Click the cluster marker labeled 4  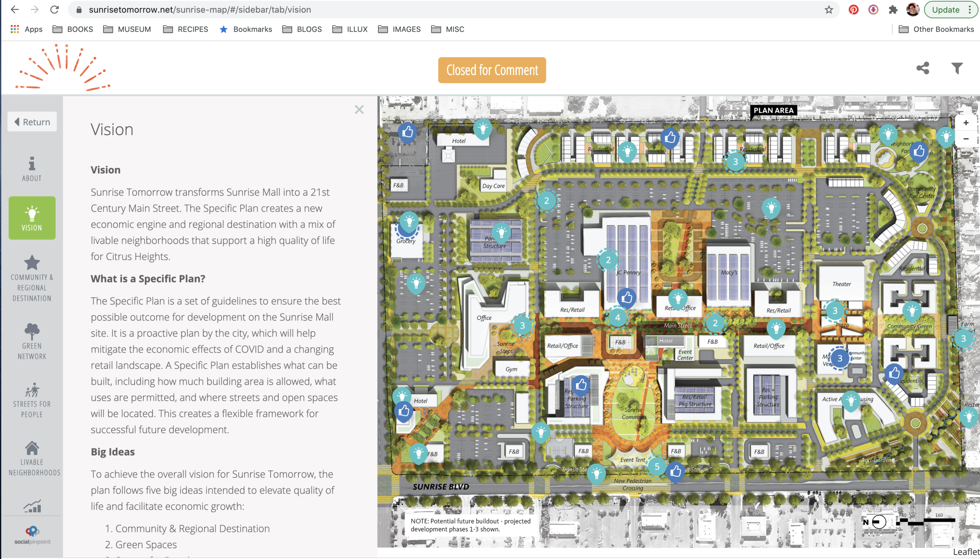click(x=617, y=318)
